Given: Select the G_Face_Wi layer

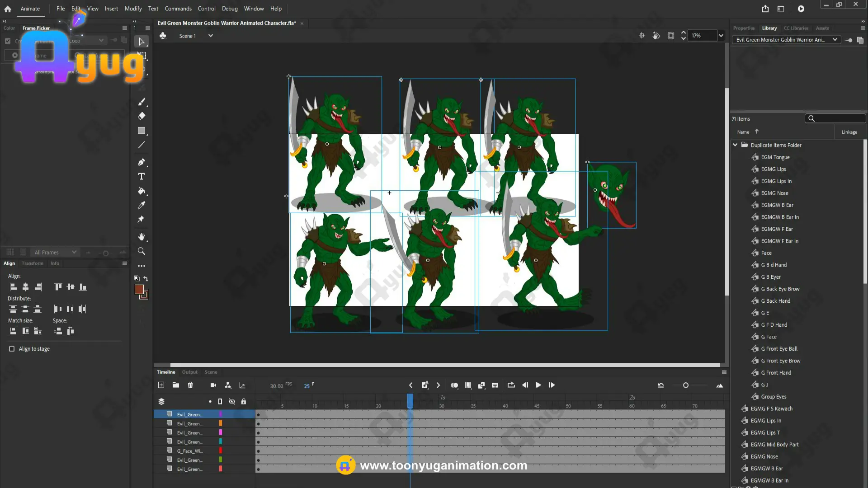Looking at the screenshot, I should click(190, 451).
